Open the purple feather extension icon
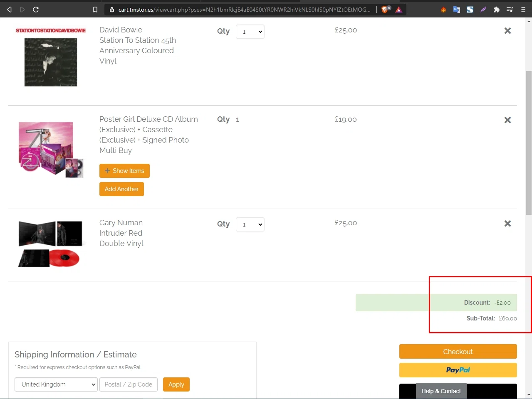 coord(483,10)
